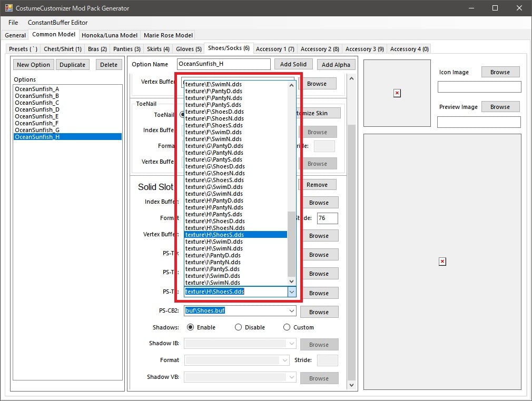532x401 pixels.
Task: Select the Disable shadows radio button
Action: point(238,327)
